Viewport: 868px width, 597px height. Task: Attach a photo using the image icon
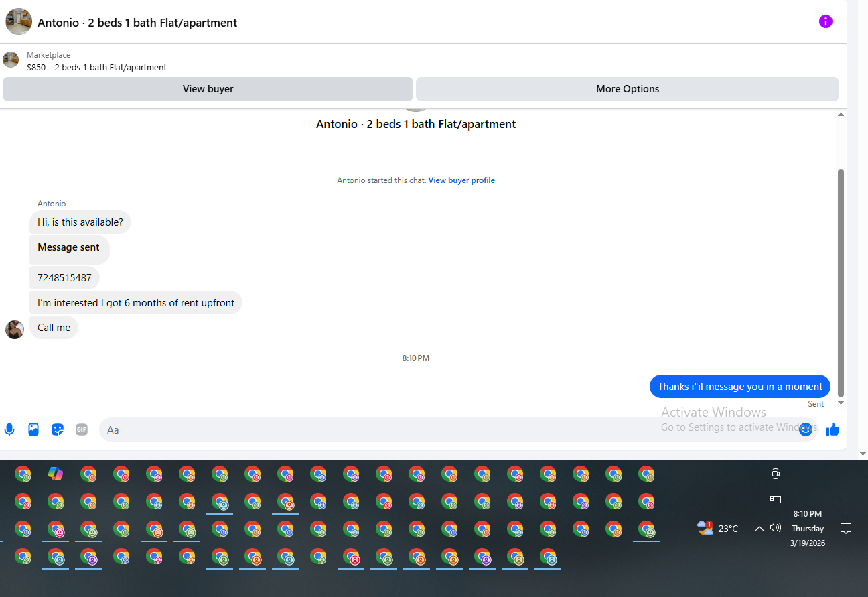[x=33, y=429]
